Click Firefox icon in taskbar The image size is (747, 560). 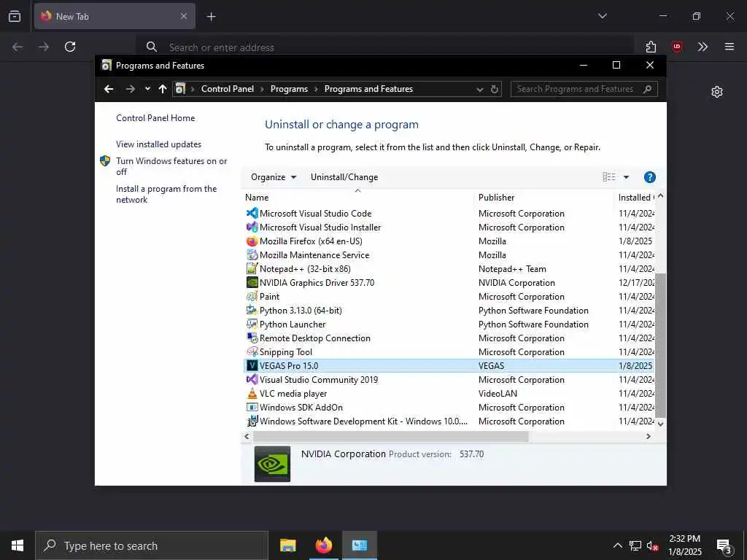323,545
